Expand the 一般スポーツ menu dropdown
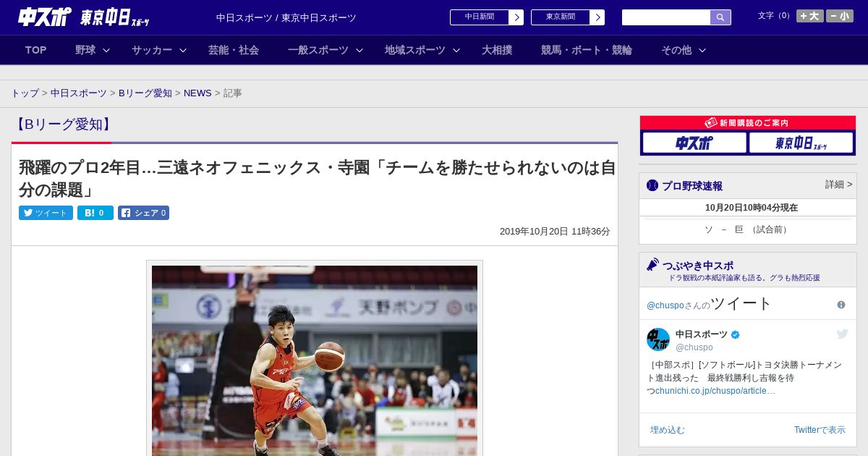The width and height of the screenshot is (868, 456). click(325, 50)
